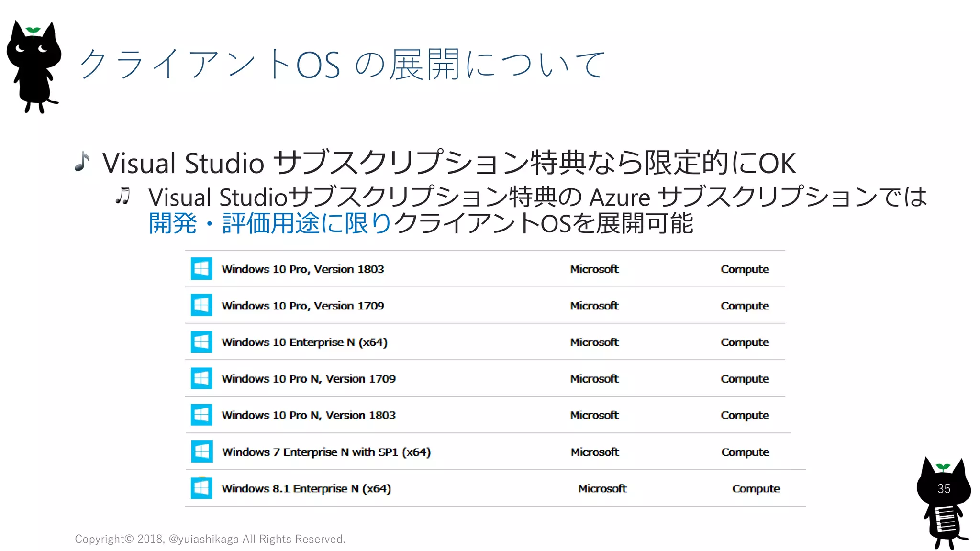Select Windows 10 Pro, Version 1803

[303, 269]
